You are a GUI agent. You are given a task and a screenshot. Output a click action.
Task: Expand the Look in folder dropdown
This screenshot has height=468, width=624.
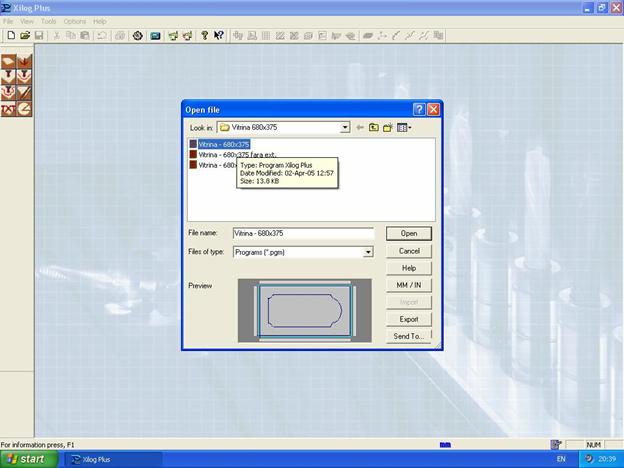point(344,128)
